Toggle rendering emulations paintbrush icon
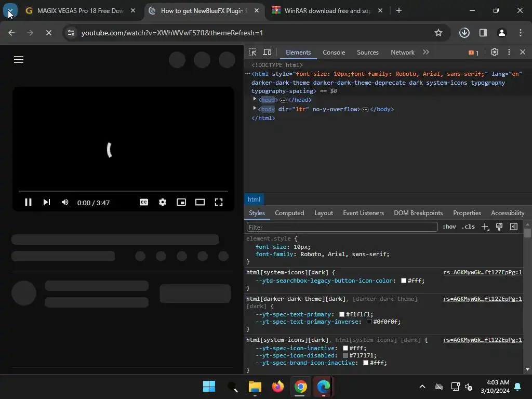 click(x=499, y=227)
